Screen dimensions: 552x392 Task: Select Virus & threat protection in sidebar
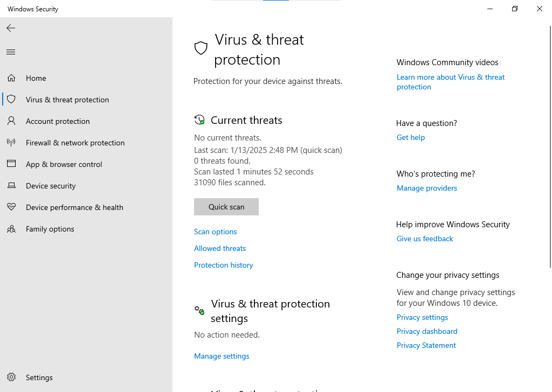(x=67, y=100)
